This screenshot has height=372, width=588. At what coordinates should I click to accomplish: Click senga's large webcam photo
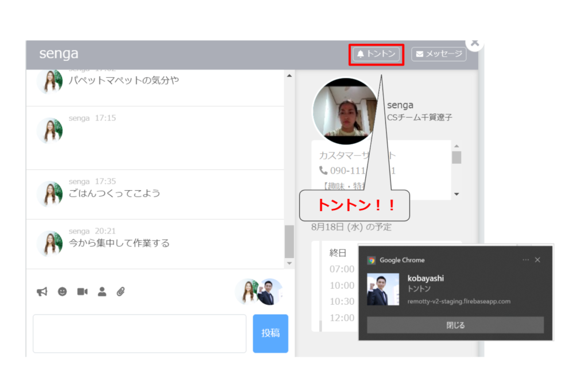[x=345, y=111]
